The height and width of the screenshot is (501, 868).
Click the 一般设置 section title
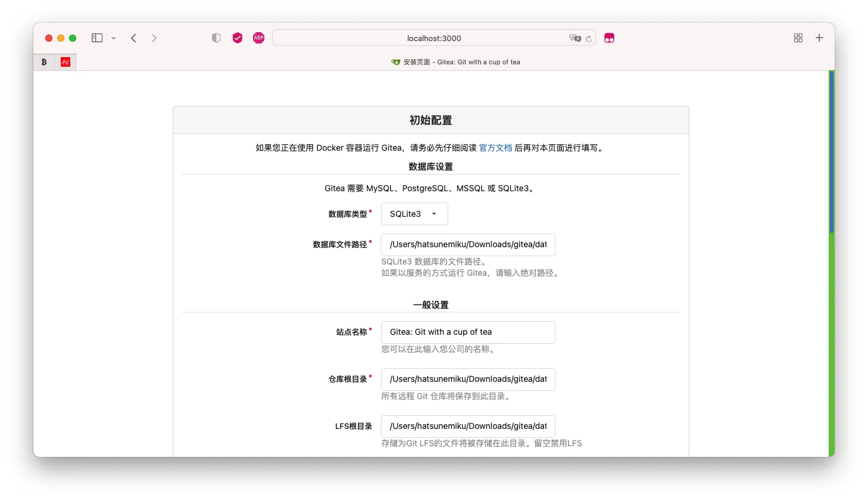pyautogui.click(x=431, y=305)
